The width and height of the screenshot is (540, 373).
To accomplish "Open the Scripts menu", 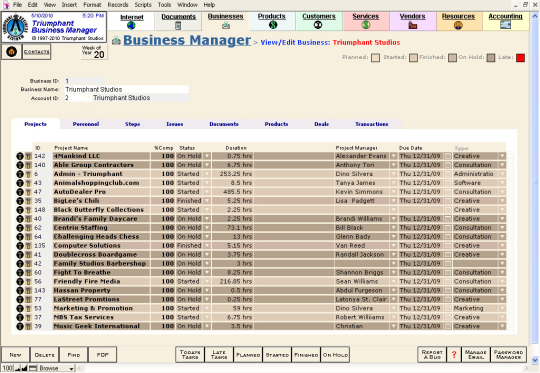I will pyautogui.click(x=143, y=5).
